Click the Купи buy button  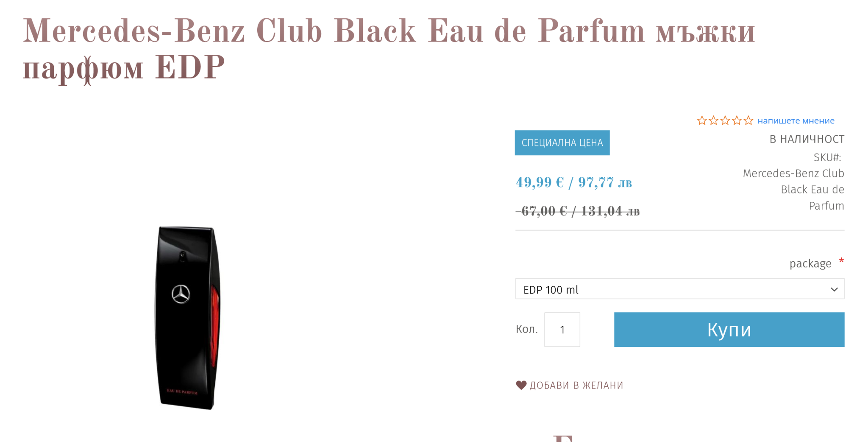pyautogui.click(x=729, y=330)
